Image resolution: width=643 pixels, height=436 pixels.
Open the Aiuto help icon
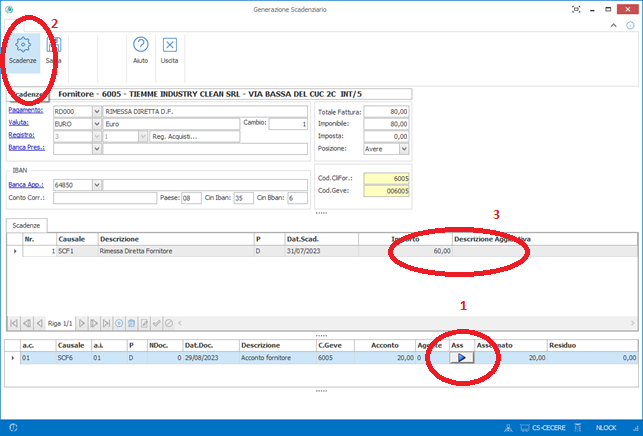point(141,44)
